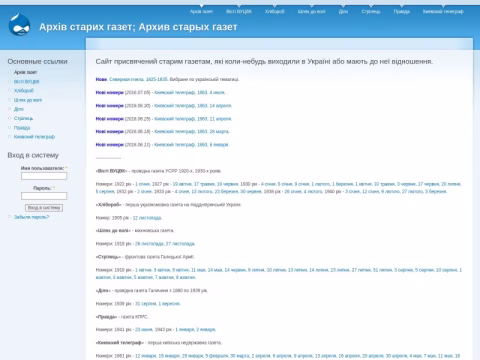The width and height of the screenshot is (480, 360).
Task: Open 'Киевский телеграф, 1863, 14 апреля' issue
Action: coord(193,106)
